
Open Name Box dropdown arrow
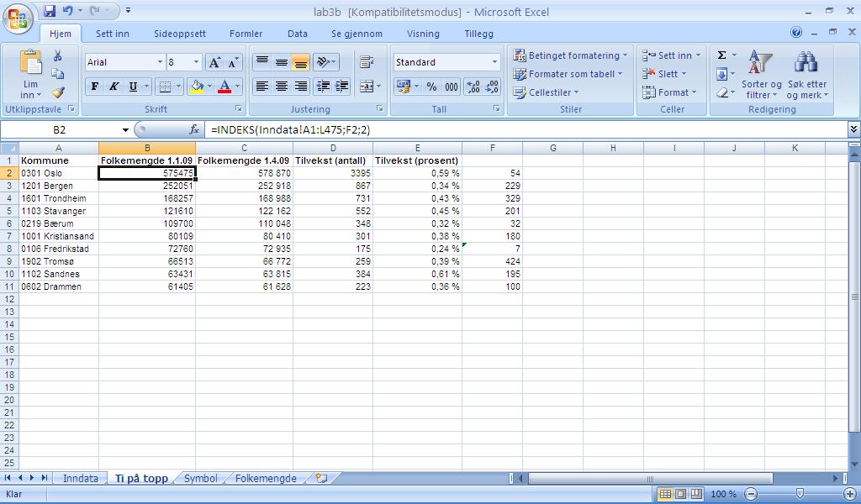(126, 130)
